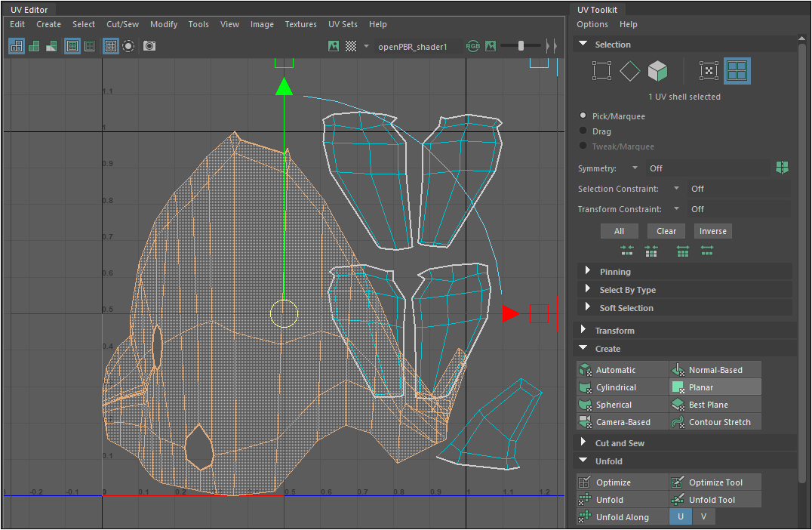Take a UV snapshot with camera icon

point(149,46)
